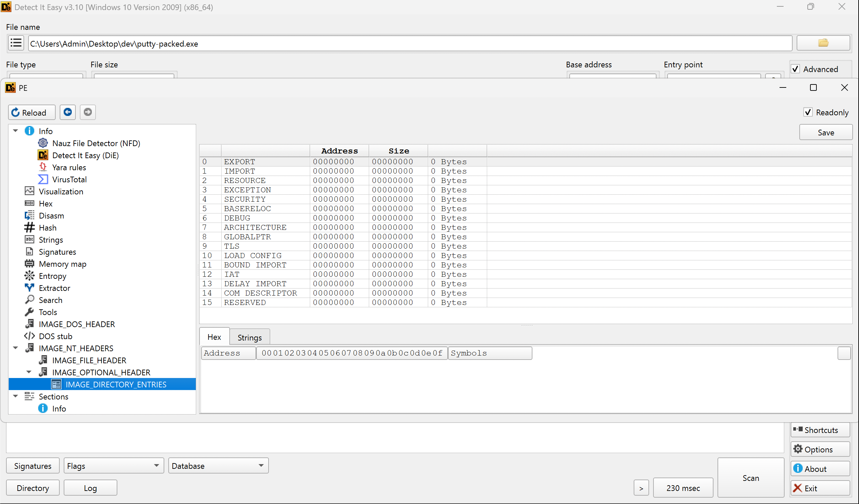Click the Directory button
Screen dimensions: 859x504
pyautogui.click(x=33, y=488)
